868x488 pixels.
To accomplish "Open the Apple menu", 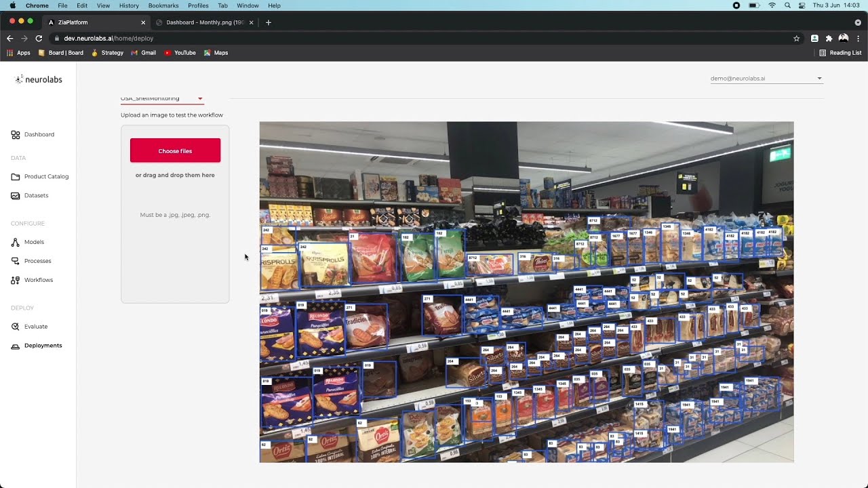I will tap(13, 5).
